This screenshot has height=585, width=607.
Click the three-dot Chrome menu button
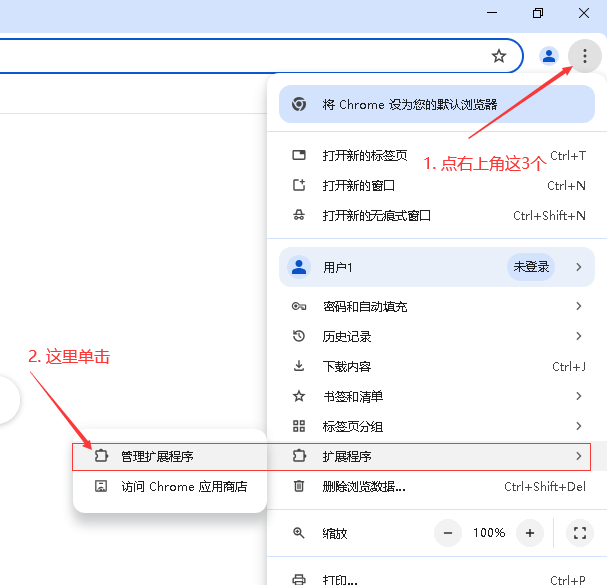tap(585, 56)
